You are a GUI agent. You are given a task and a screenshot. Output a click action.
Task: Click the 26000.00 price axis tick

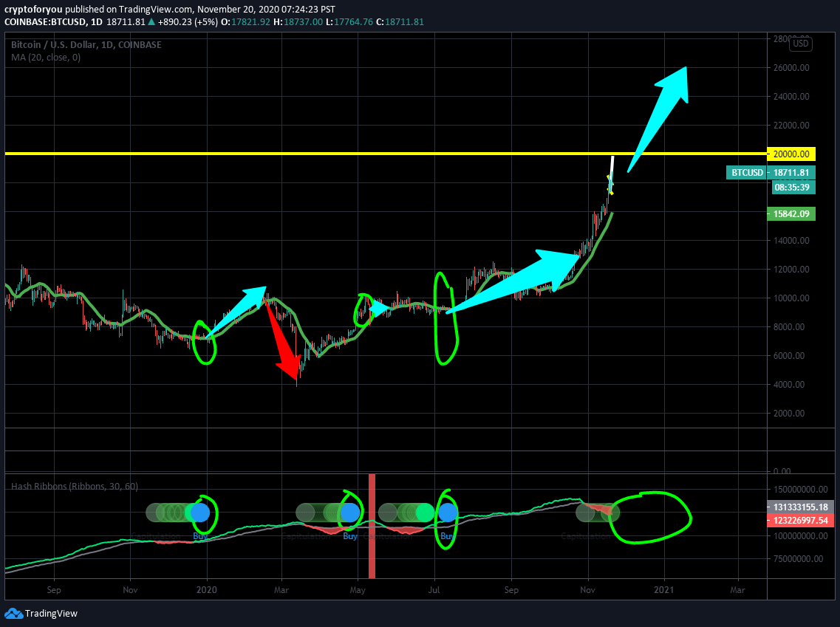[x=791, y=68]
